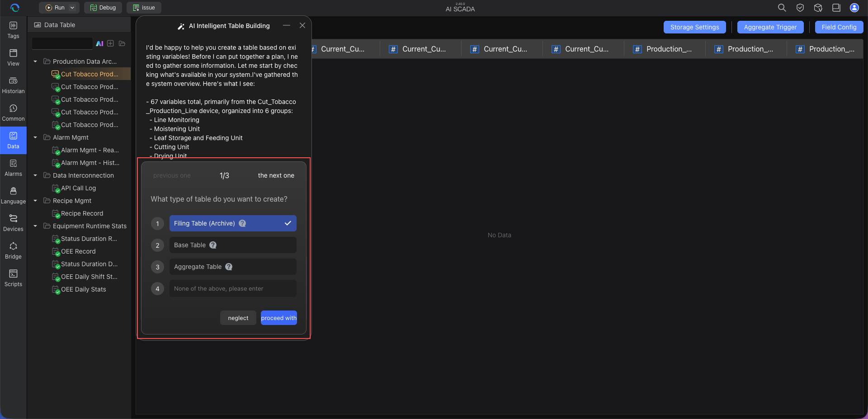Open the OEE Daily Stats table
Screen dimensions: 868x419
coord(79,289)
